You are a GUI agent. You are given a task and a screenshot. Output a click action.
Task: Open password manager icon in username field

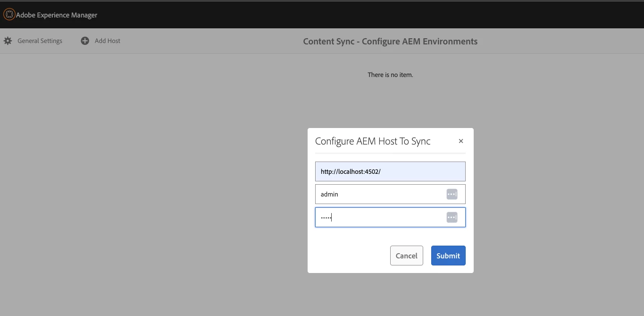452,194
